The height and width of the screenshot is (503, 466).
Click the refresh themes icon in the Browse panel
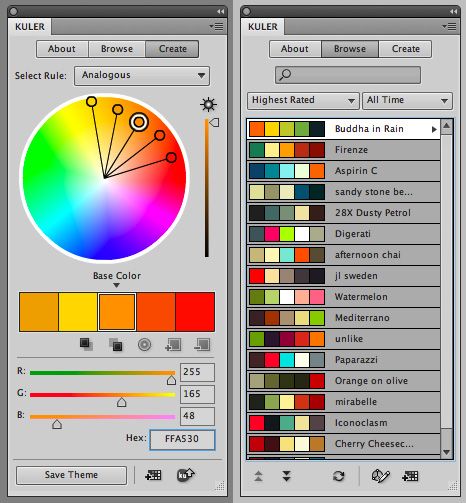pos(339,476)
